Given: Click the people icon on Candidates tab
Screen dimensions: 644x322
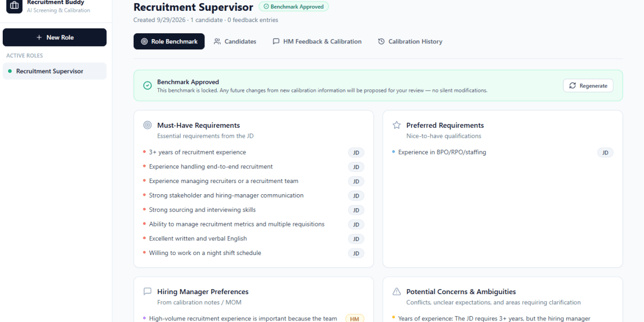Looking at the screenshot, I should (217, 41).
